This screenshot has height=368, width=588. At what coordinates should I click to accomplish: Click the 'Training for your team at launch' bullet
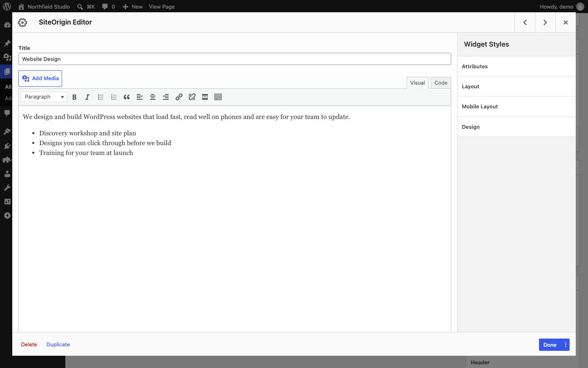(x=86, y=153)
